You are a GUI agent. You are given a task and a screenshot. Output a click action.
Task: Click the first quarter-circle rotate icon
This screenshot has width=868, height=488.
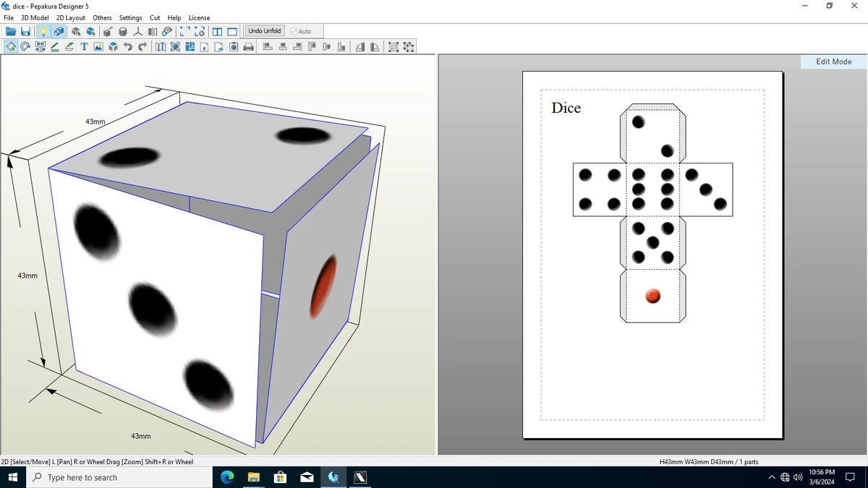pos(359,47)
